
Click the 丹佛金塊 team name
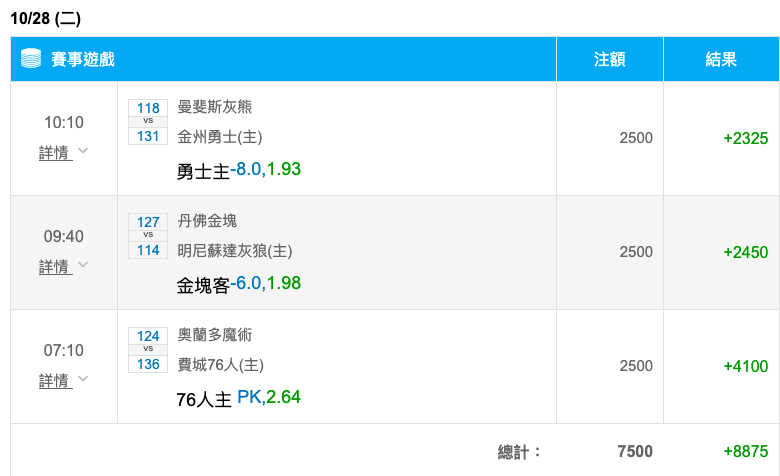207,221
